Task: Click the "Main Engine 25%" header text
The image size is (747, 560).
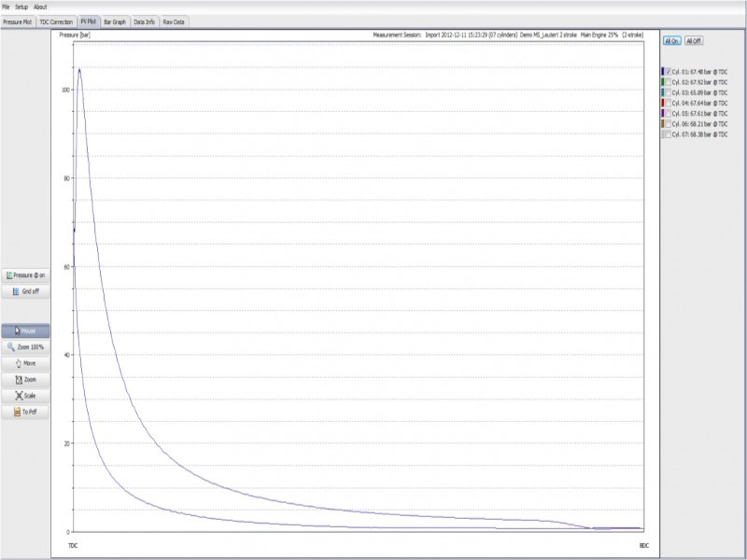Action: tap(599, 35)
